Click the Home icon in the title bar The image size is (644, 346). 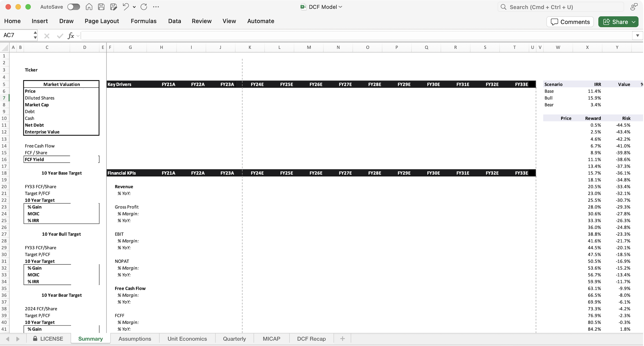tap(89, 7)
